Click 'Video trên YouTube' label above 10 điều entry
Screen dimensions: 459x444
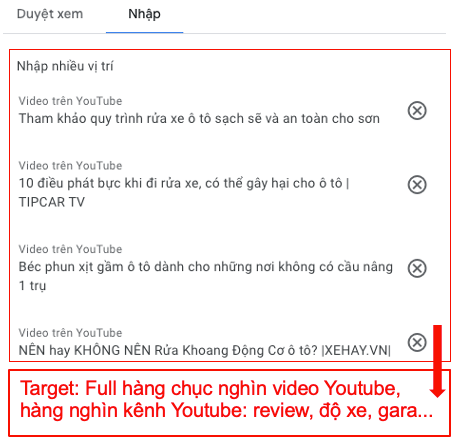(x=70, y=166)
